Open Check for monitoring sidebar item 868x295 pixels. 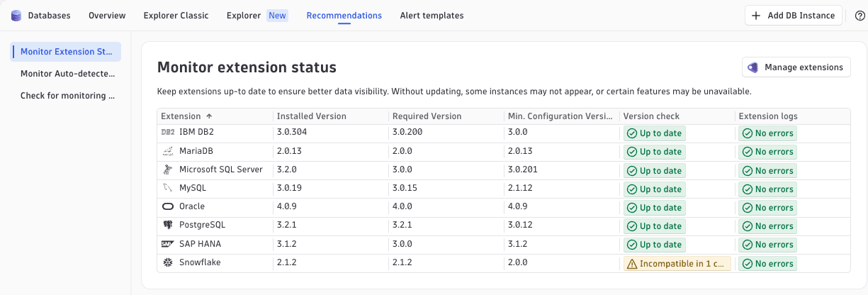click(x=67, y=96)
